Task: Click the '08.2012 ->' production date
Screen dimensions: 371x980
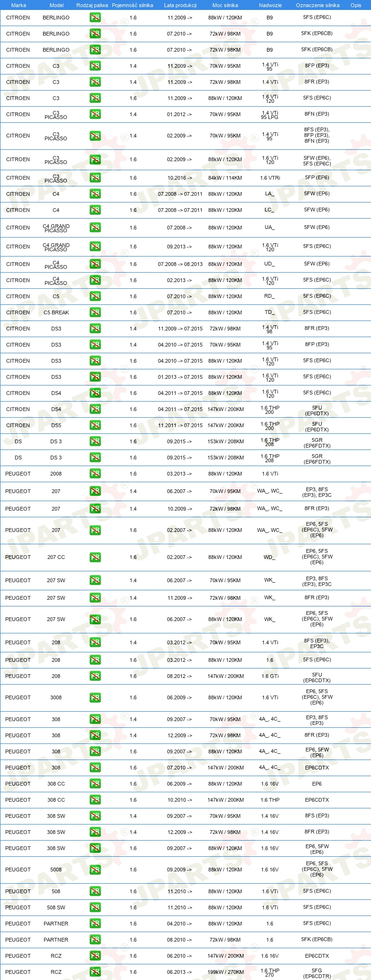Action: tap(179, 676)
